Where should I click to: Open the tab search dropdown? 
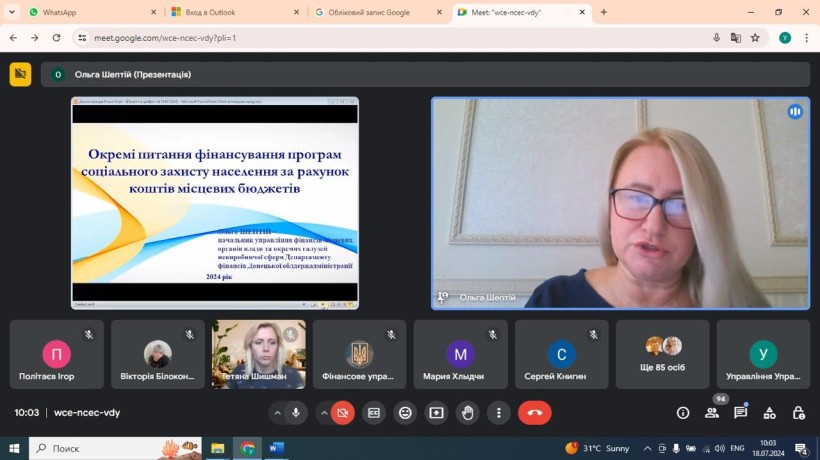12,12
